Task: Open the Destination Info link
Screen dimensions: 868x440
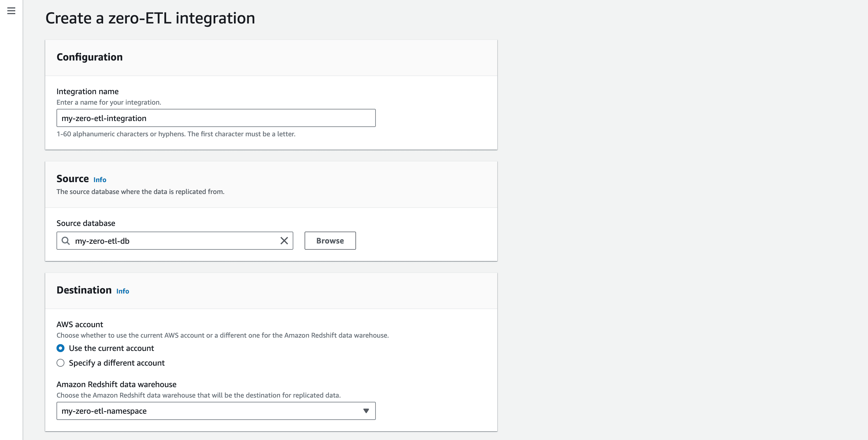Action: (123, 291)
